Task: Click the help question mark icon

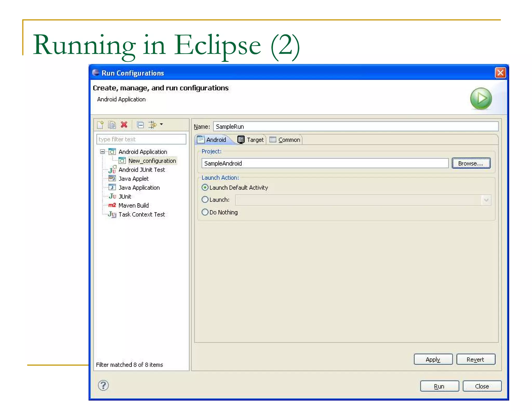Action: point(103,385)
